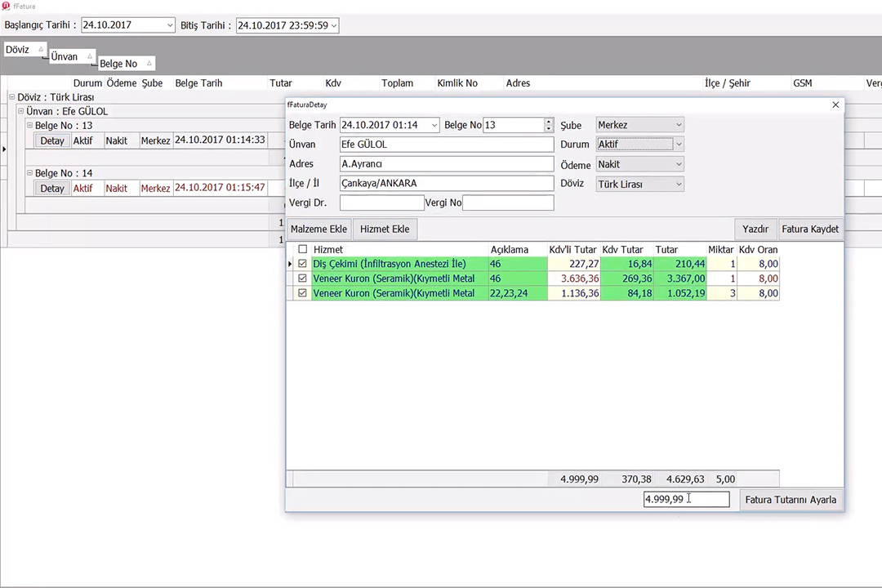Click the amount field showing 4.999,99

(x=686, y=499)
